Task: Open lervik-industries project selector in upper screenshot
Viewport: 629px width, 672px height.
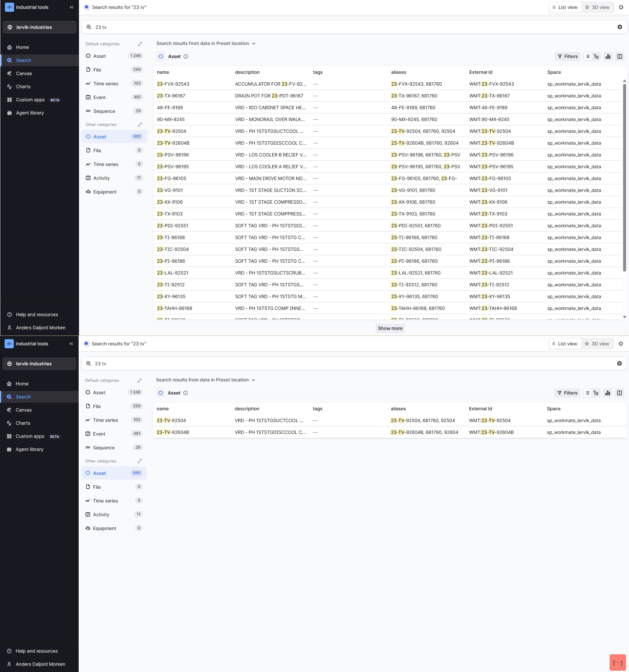Action: [x=40, y=27]
